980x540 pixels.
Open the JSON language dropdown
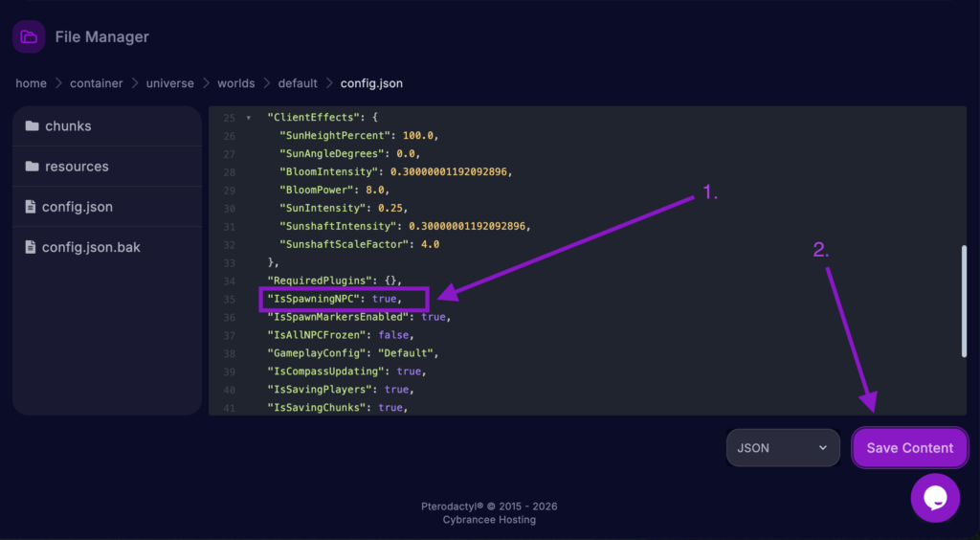pos(782,447)
